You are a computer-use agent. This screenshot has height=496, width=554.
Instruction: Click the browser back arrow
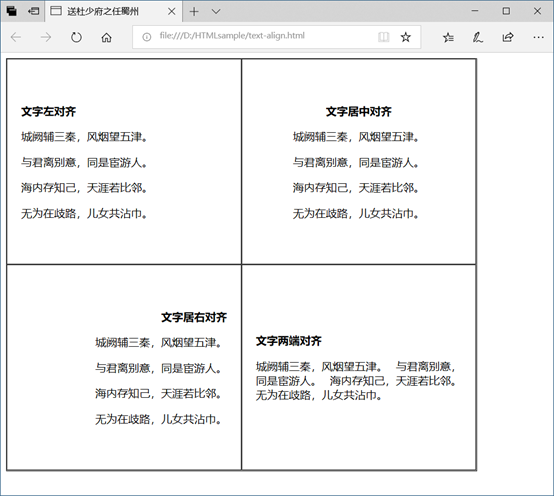point(16,37)
